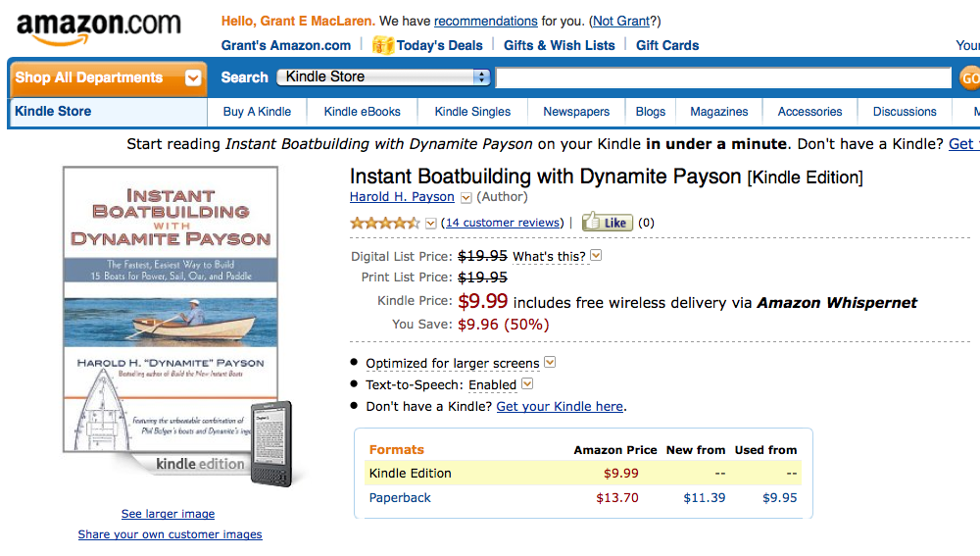Click the Amazon.com logo
The height and width of the screenshot is (556, 980).
click(98, 27)
